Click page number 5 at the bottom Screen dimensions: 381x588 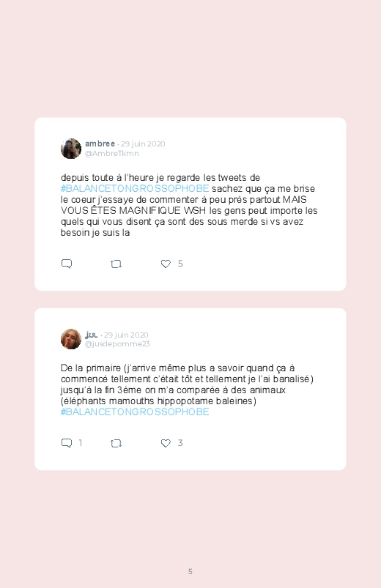[x=190, y=571]
